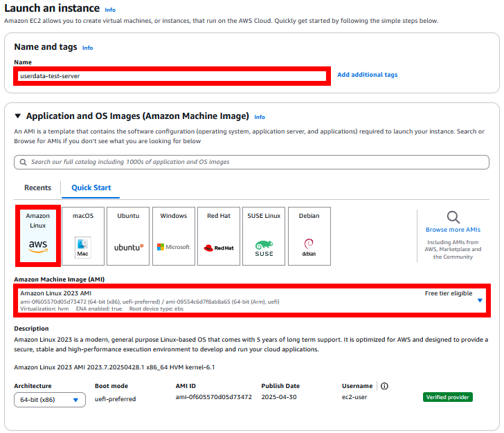Click the AMI catalog search field
The image size is (504, 433).
252,162
